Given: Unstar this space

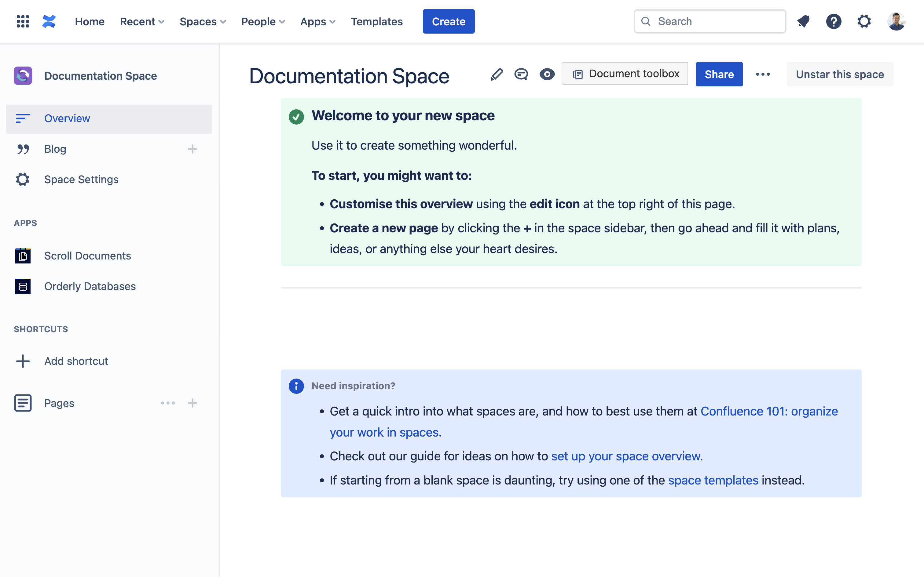Looking at the screenshot, I should coord(840,74).
